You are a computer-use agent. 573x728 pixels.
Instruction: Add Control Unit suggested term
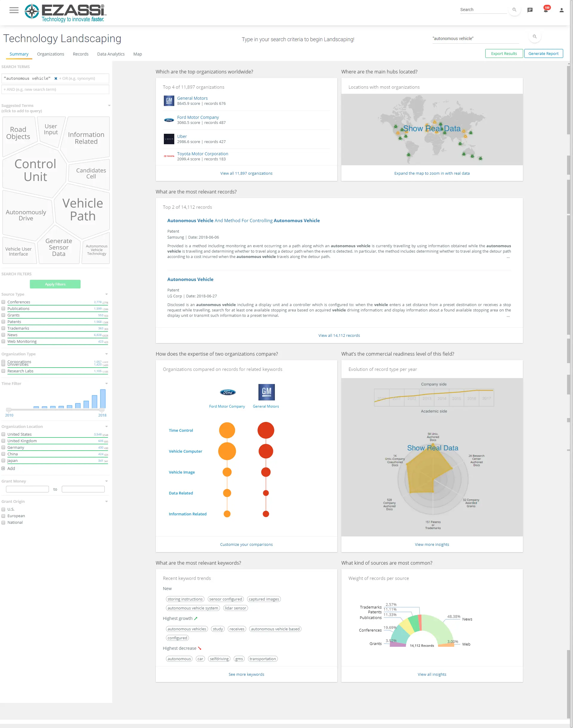tap(35, 170)
